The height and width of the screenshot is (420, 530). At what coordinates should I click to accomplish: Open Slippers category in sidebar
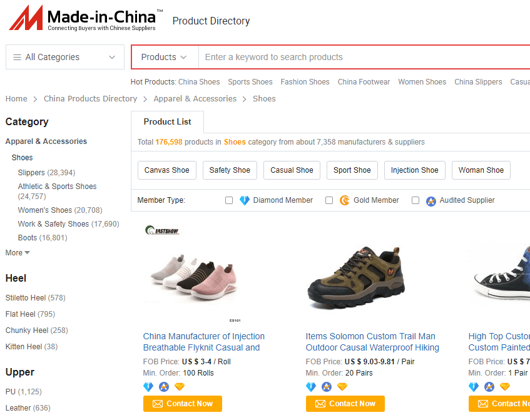tap(31, 173)
